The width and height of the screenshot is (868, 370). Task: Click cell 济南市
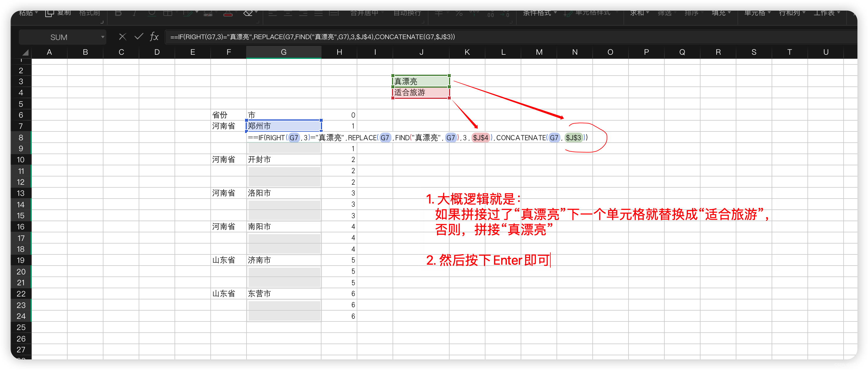coord(283,260)
